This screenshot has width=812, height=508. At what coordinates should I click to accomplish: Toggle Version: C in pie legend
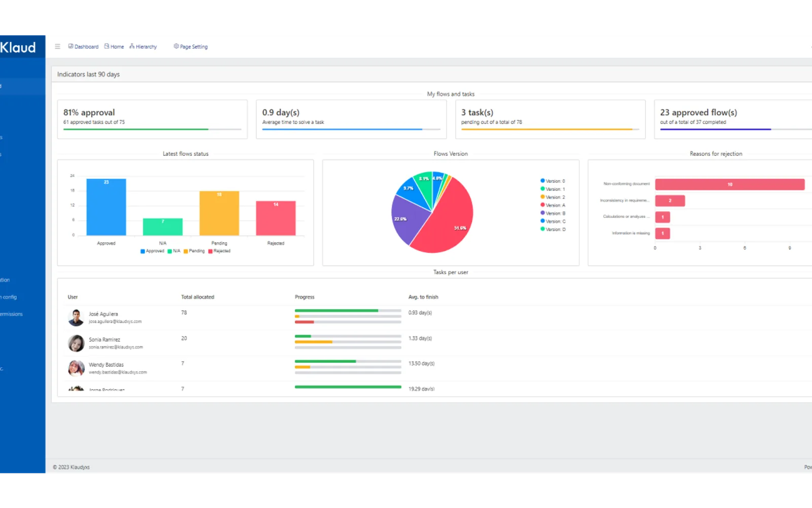pyautogui.click(x=553, y=221)
